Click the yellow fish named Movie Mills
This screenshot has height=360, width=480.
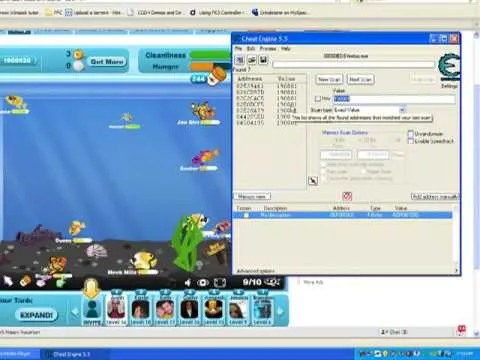pyautogui.click(x=144, y=260)
